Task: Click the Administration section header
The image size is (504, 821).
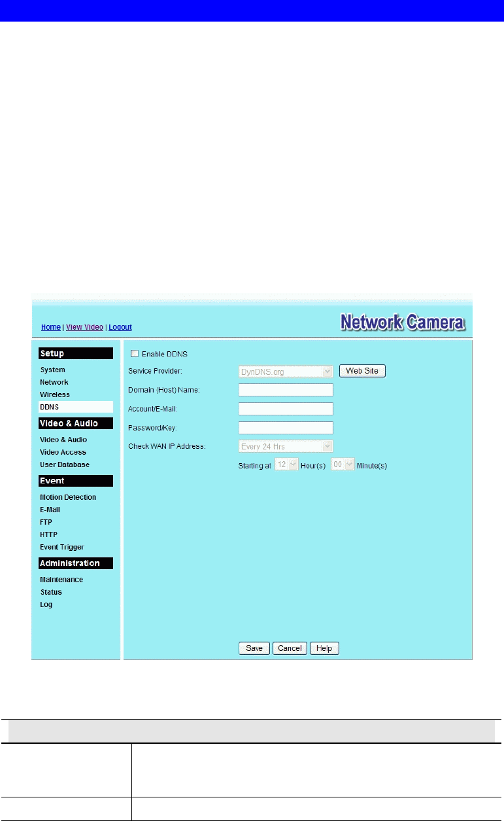Action: point(76,563)
